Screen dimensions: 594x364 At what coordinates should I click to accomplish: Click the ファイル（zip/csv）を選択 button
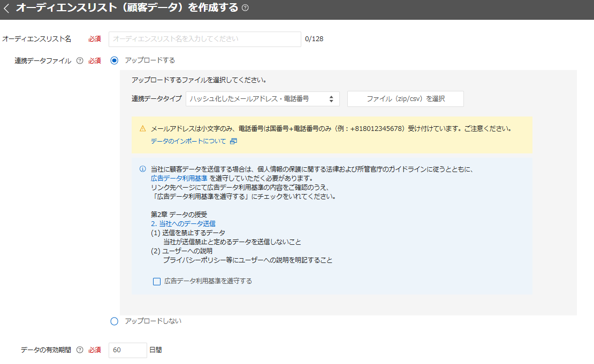point(405,99)
